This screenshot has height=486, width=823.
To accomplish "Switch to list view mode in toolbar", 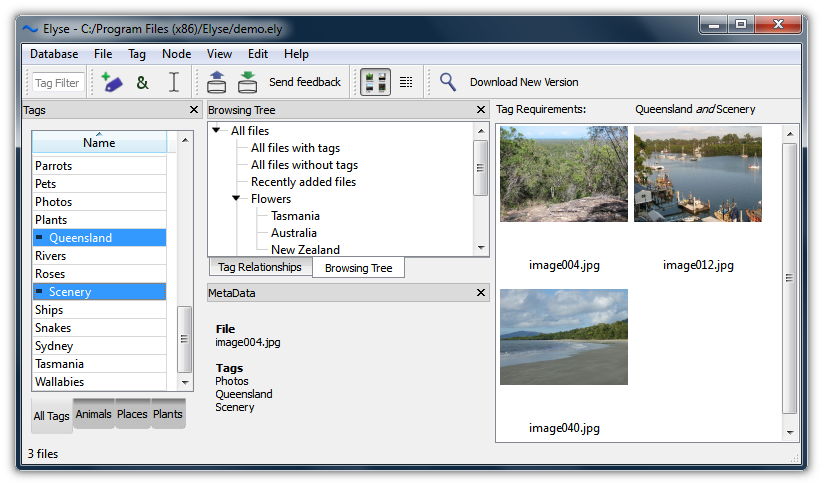I will point(406,83).
